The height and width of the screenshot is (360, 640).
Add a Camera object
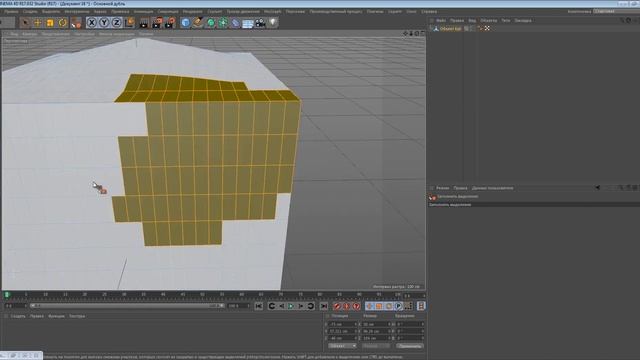point(260,23)
